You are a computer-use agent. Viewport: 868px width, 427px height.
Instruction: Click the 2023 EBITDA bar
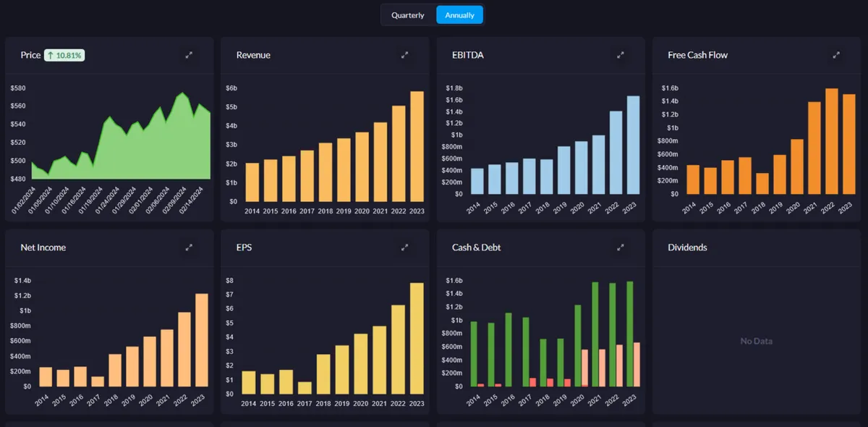(633, 145)
